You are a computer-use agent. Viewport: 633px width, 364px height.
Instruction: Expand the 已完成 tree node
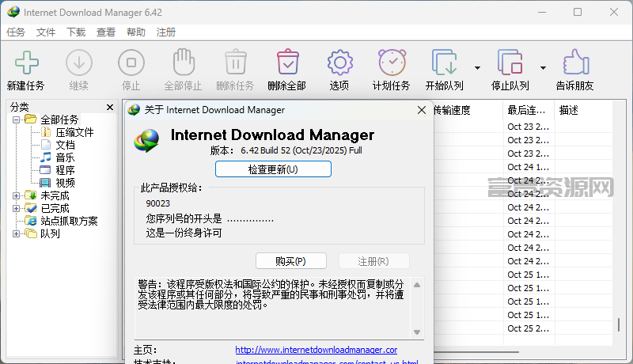16,208
